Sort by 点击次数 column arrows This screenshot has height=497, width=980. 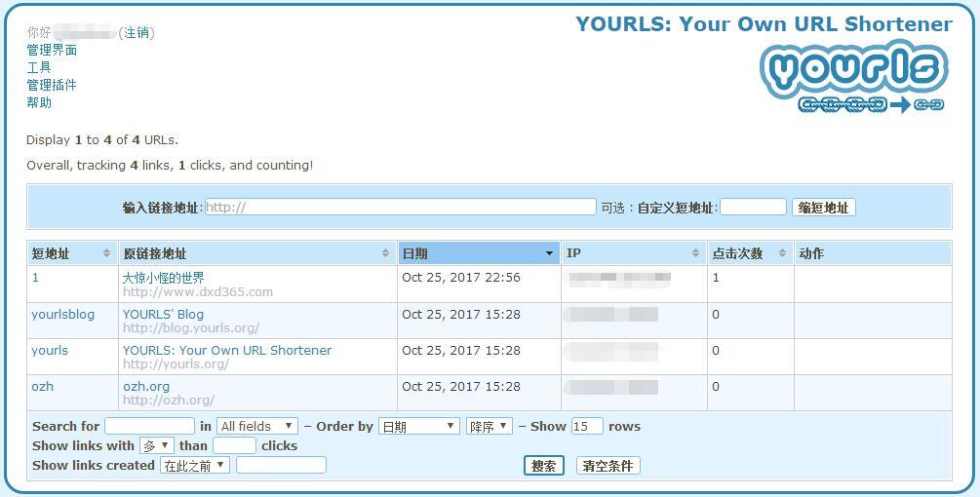(782, 252)
